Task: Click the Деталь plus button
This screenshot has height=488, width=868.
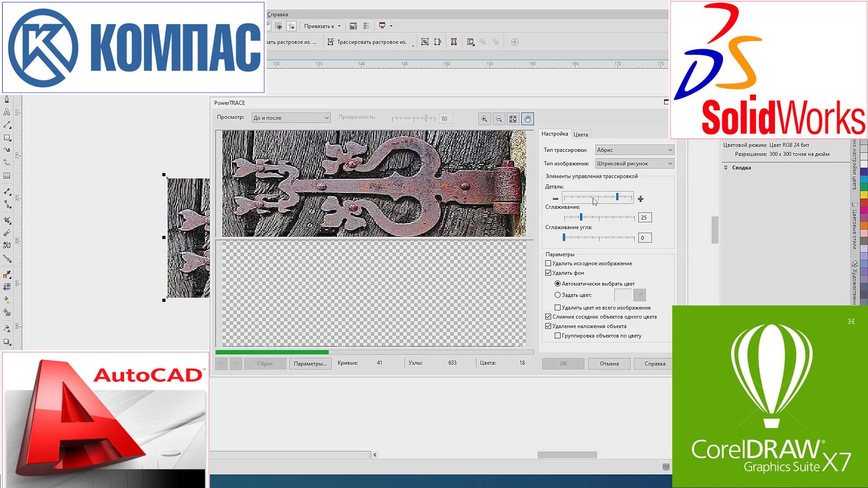Action: [x=640, y=199]
